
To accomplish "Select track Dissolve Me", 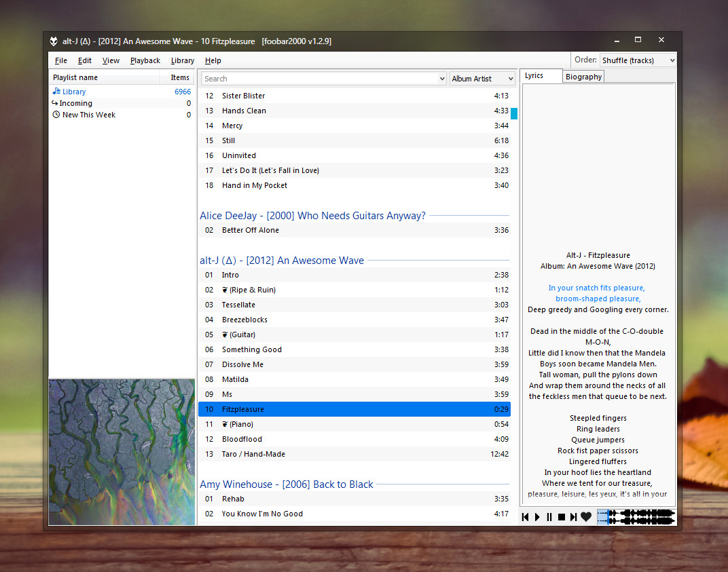I will click(x=354, y=364).
